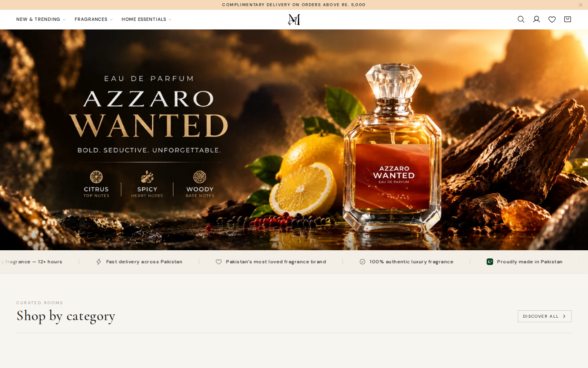
Task: Click the lightning bolt fast delivery icon
Action: click(x=99, y=262)
